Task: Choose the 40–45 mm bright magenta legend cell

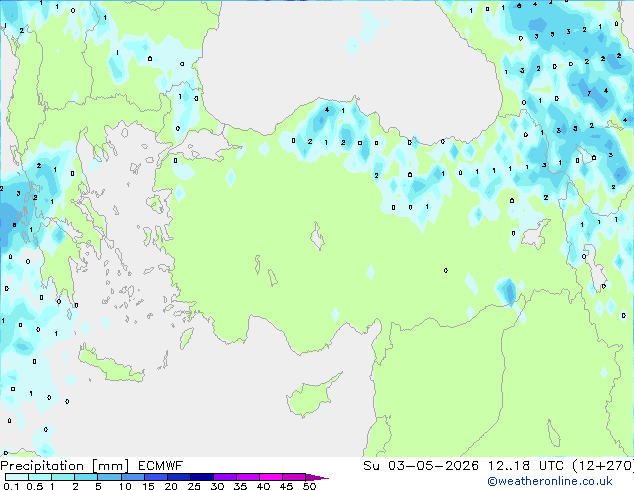Action: [271, 477]
